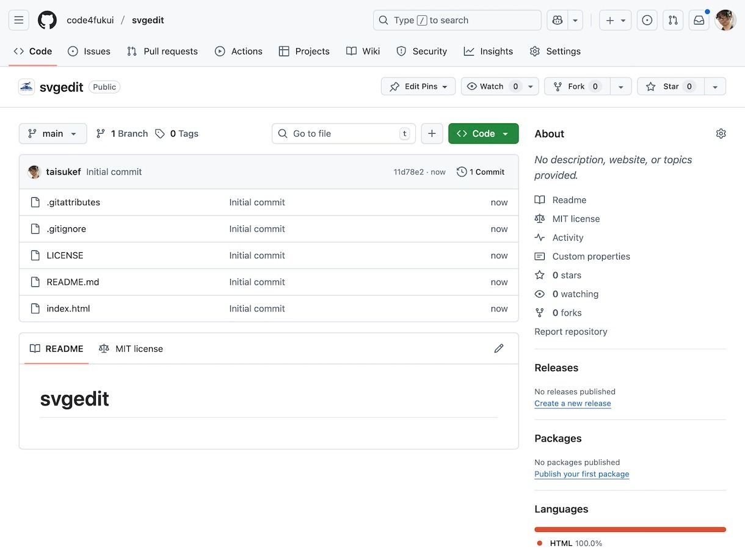
Task: Open the MIT license sidebar link
Action: [567, 219]
